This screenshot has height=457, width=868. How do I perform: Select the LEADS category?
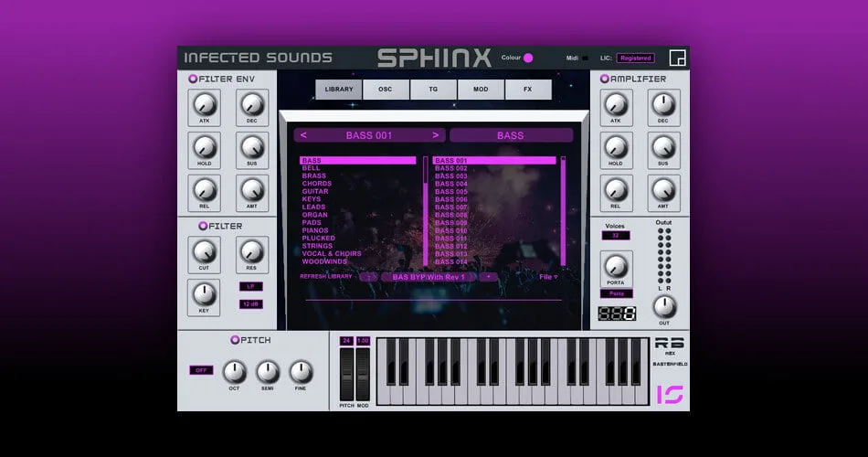click(314, 207)
